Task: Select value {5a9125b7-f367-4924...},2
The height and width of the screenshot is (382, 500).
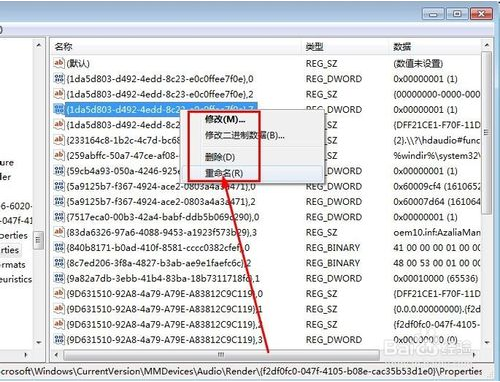Action: (161, 202)
